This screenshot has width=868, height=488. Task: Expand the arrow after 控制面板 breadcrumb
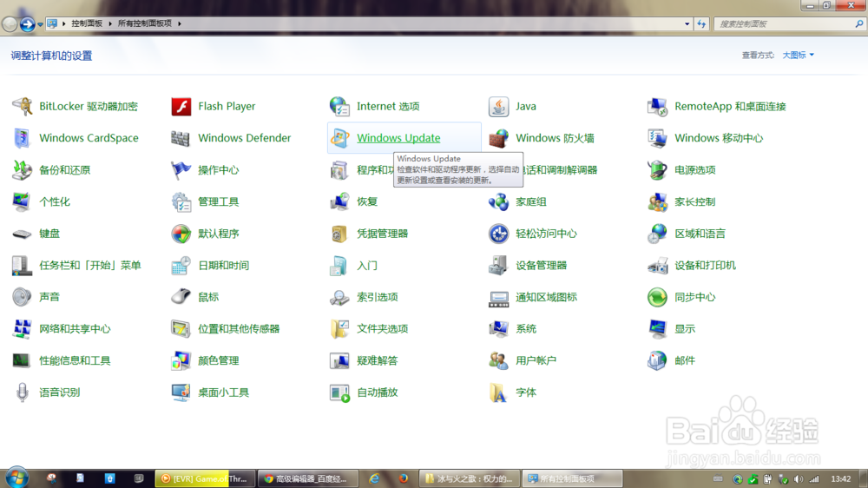110,23
